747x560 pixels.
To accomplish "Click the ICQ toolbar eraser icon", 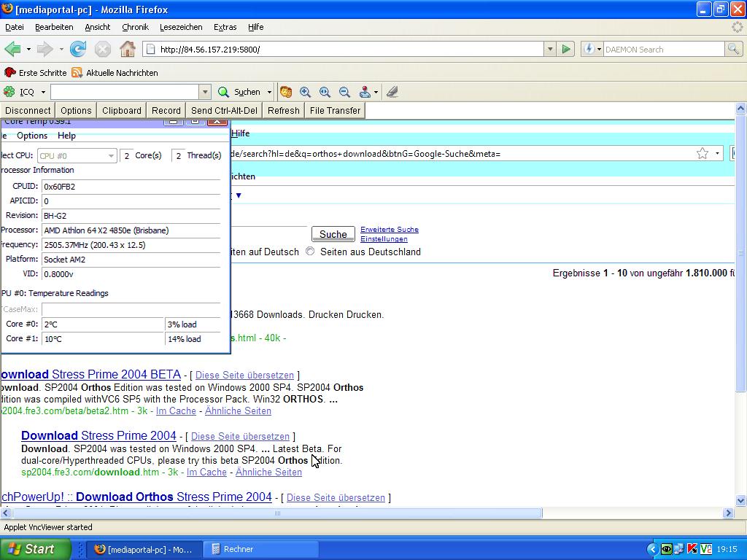I will [x=392, y=92].
